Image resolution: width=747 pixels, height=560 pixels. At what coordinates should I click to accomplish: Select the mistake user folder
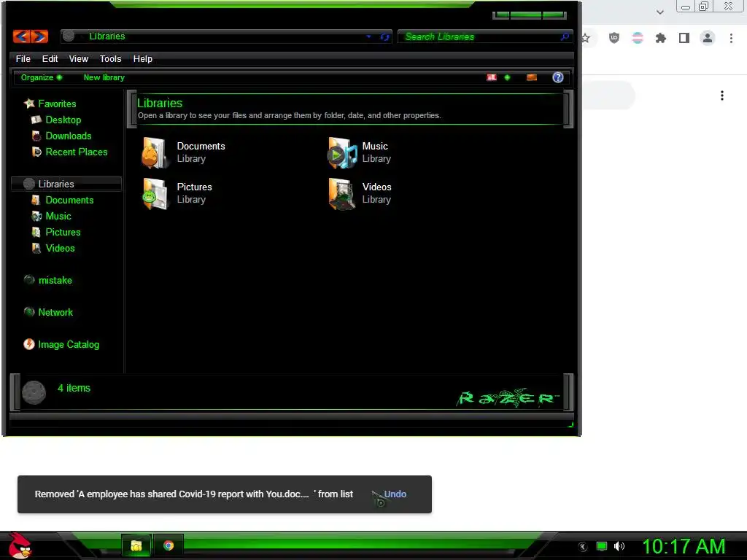coord(55,281)
